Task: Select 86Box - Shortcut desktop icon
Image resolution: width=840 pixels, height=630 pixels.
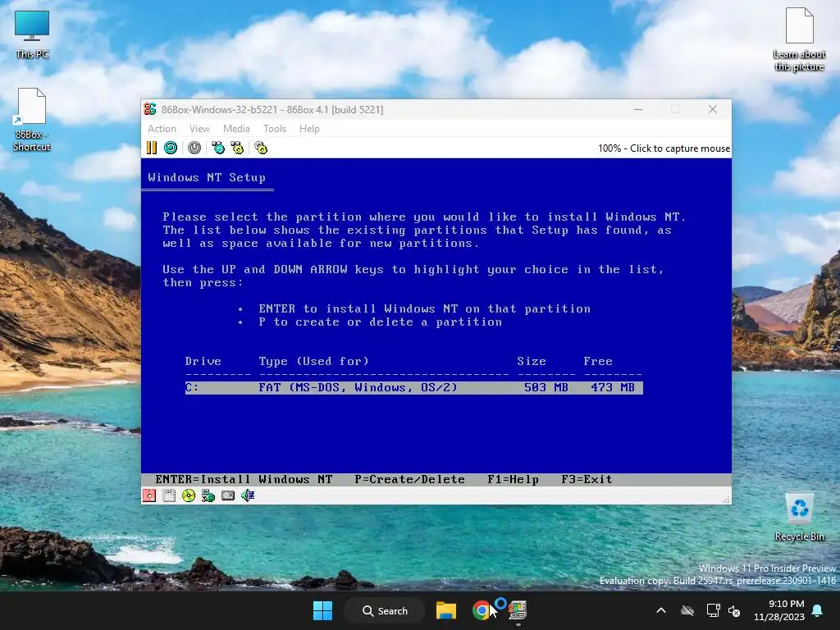Action: (x=32, y=120)
